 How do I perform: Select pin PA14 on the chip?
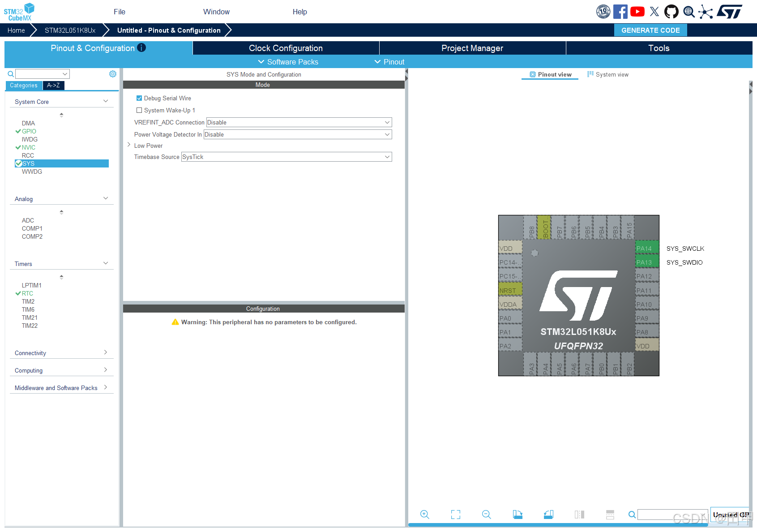point(647,249)
